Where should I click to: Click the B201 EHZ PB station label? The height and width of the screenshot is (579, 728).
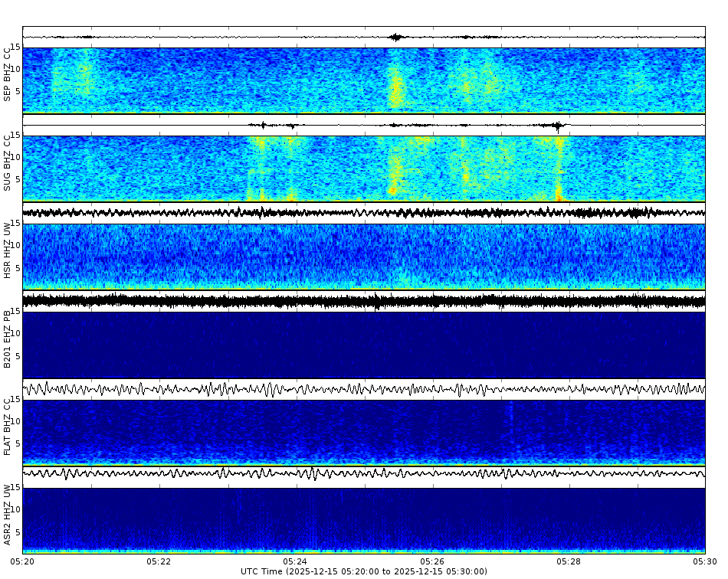coord(8,338)
